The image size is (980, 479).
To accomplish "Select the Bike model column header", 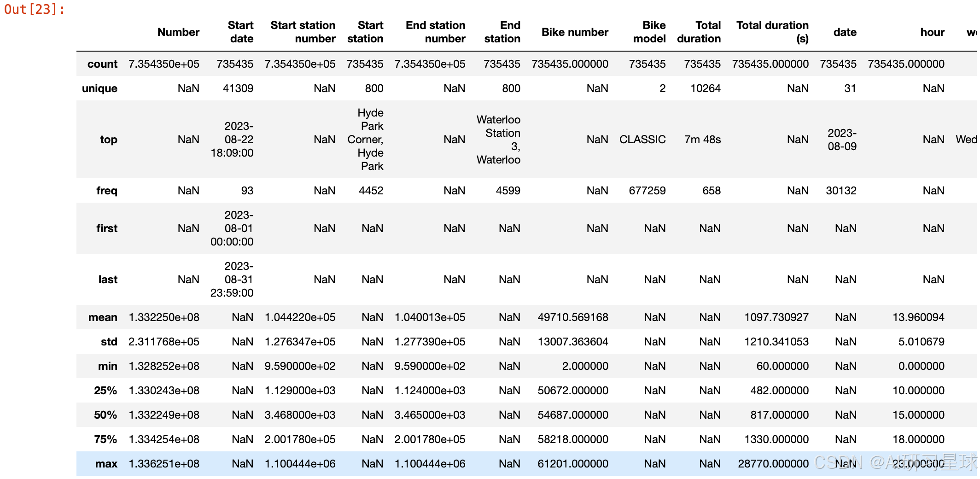I will 649,32.
